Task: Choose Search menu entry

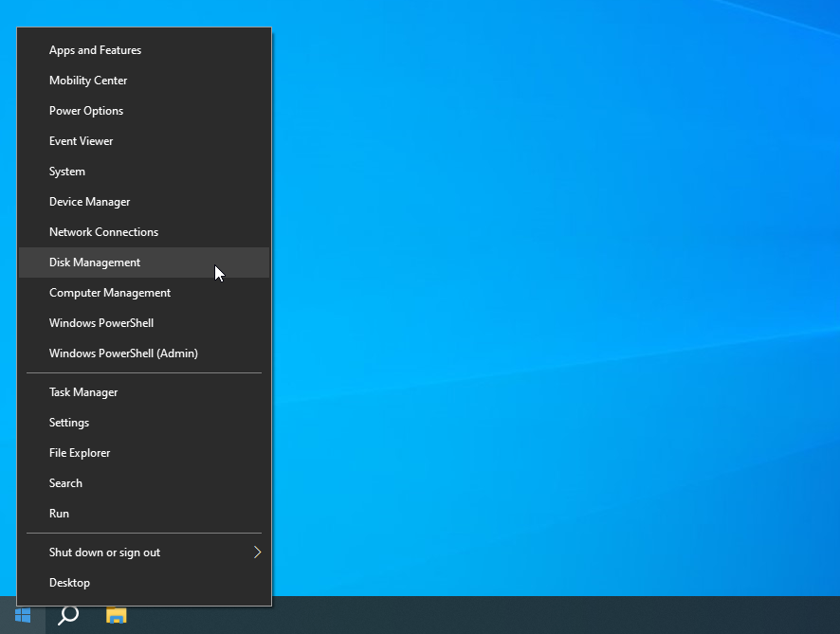Action: coord(144,483)
